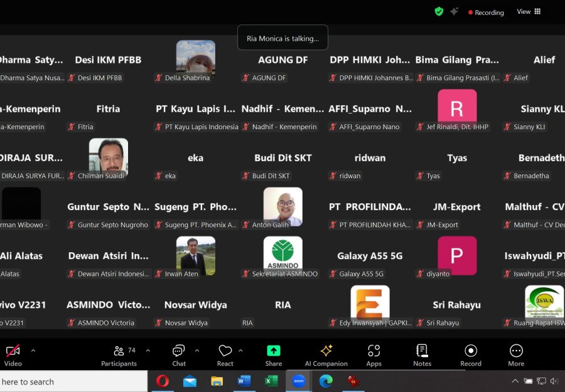Screen dimensions: 565x392
Task: Select the Sekretariat ASMINDO participant tile
Action: [282, 256]
